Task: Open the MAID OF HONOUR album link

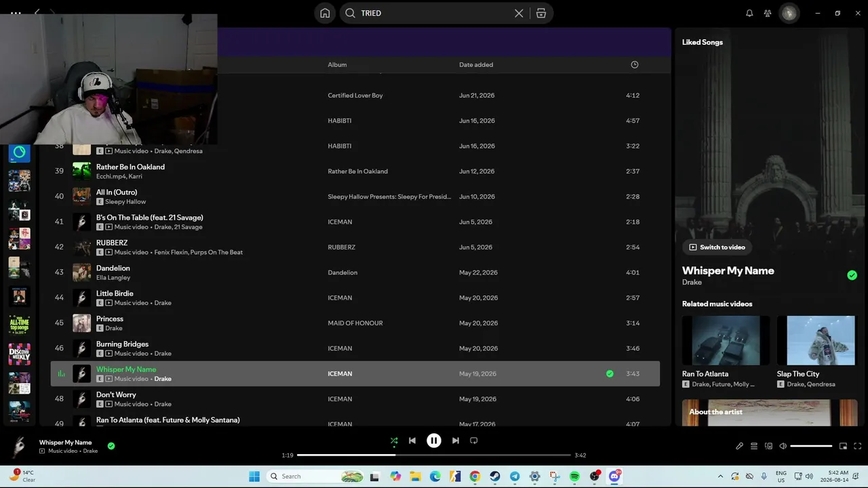Action: [355, 323]
